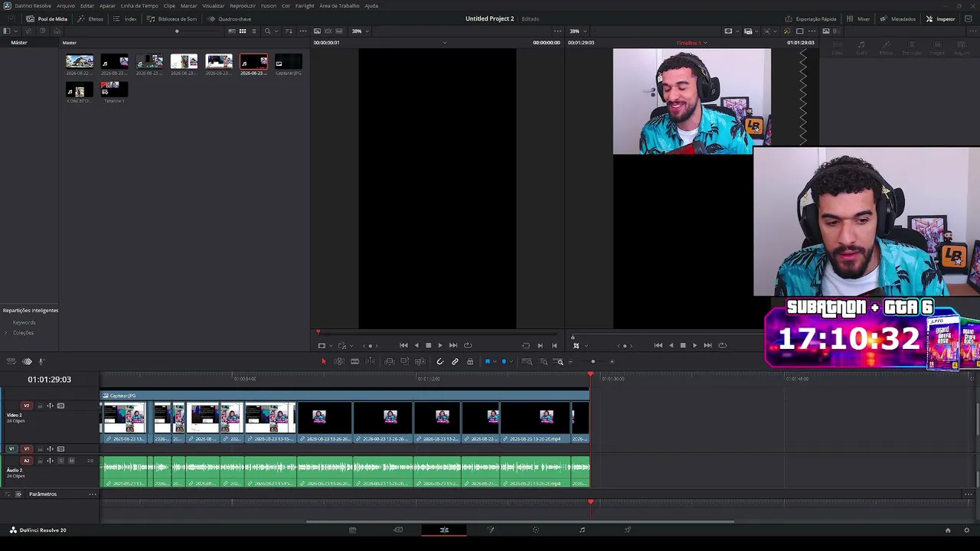Open bin list view dropdown arrow
Viewport: 980px width, 551px height.
(x=15, y=31)
